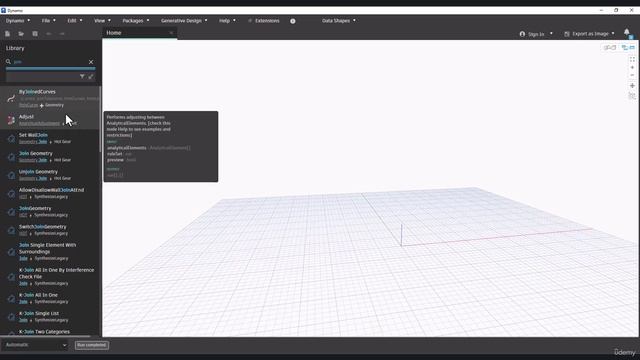Zoom in on the canvas
The height and width of the screenshot is (360, 640).
click(x=632, y=67)
